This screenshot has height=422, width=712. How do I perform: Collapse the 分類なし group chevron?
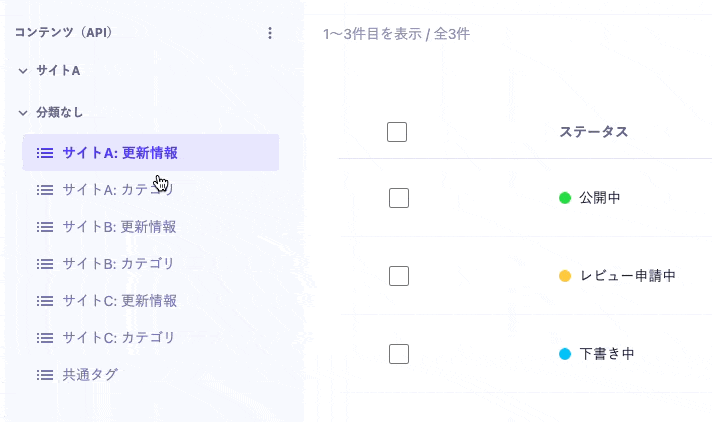click(x=23, y=113)
